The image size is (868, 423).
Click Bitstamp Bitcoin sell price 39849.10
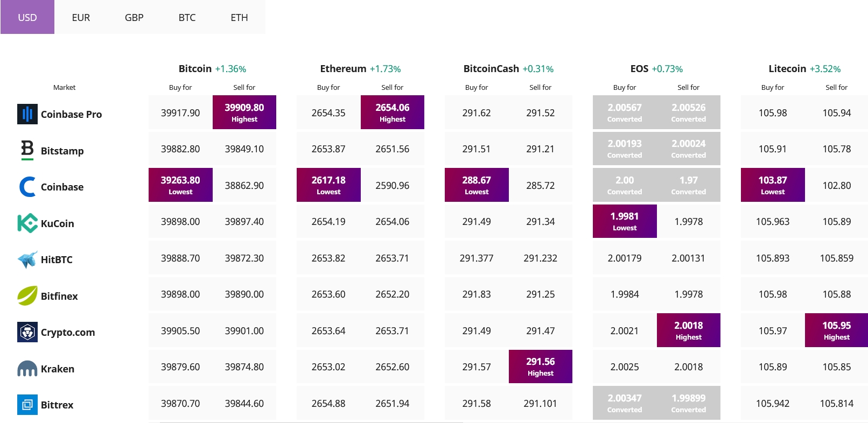pyautogui.click(x=244, y=149)
